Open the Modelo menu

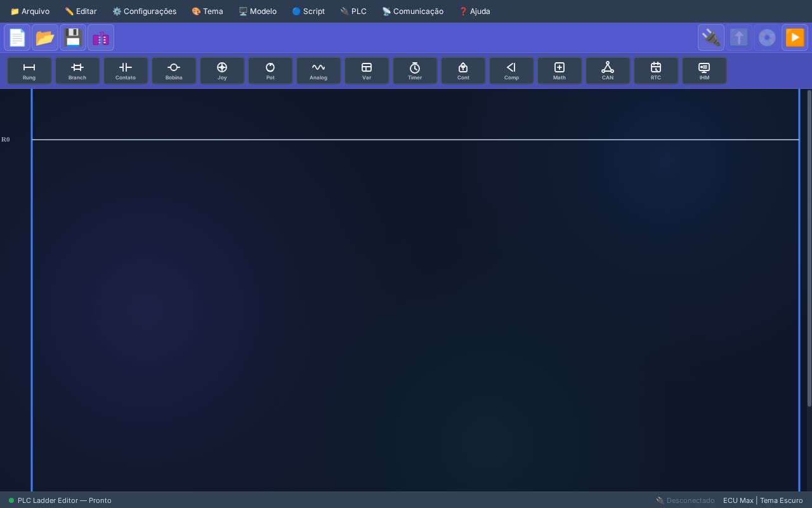pyautogui.click(x=258, y=11)
